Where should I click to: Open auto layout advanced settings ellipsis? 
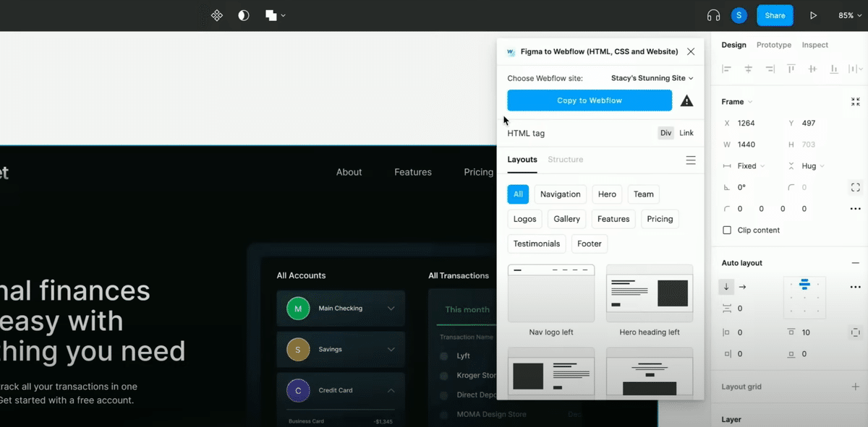856,287
